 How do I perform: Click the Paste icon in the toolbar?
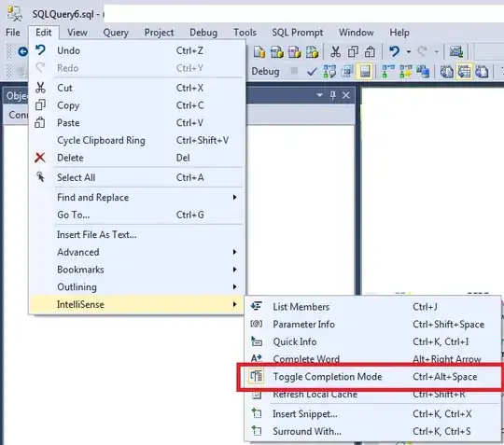370,51
